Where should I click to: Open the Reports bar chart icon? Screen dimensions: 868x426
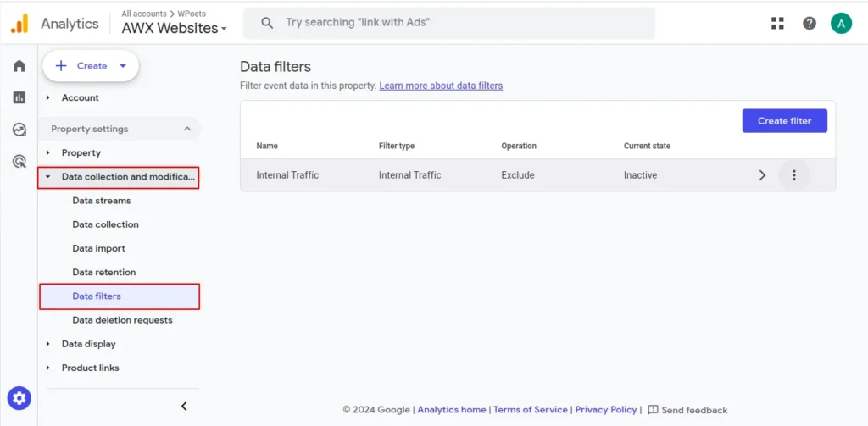(19, 97)
